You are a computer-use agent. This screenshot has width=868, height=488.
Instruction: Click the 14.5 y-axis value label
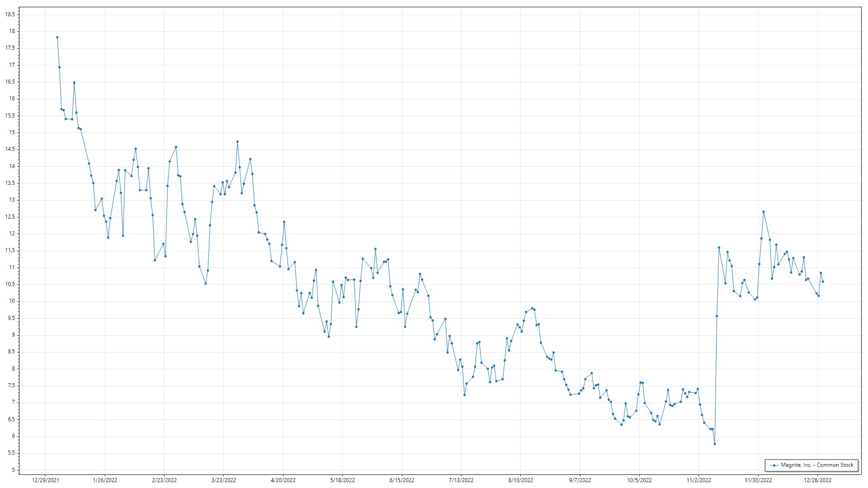tap(10, 150)
